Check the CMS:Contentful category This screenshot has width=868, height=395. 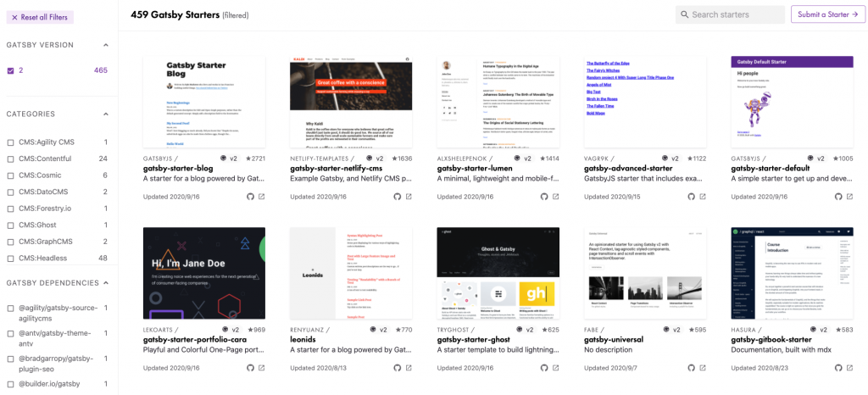coord(10,159)
